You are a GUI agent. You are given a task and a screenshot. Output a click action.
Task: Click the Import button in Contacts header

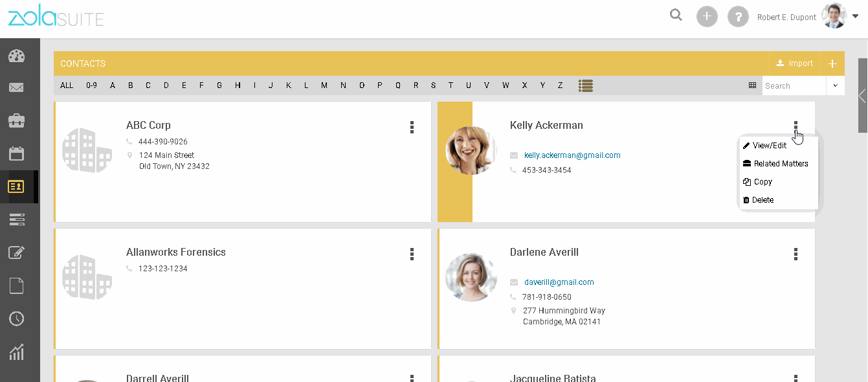coord(794,63)
